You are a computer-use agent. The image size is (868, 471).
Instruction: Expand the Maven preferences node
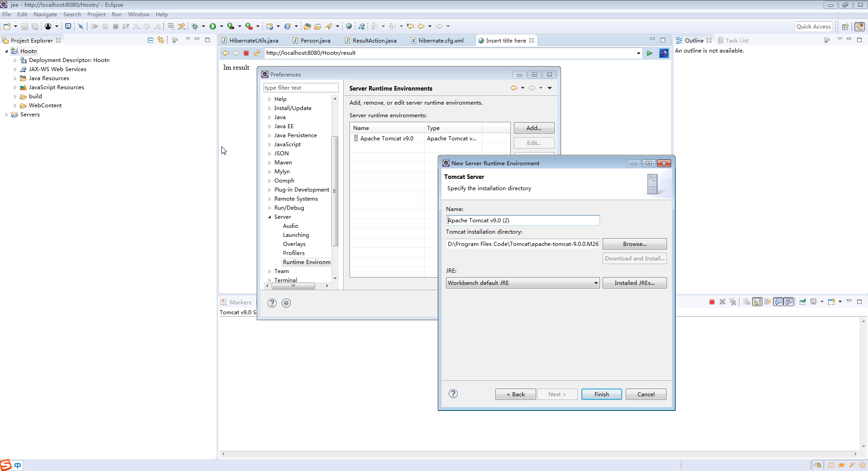pyautogui.click(x=269, y=163)
